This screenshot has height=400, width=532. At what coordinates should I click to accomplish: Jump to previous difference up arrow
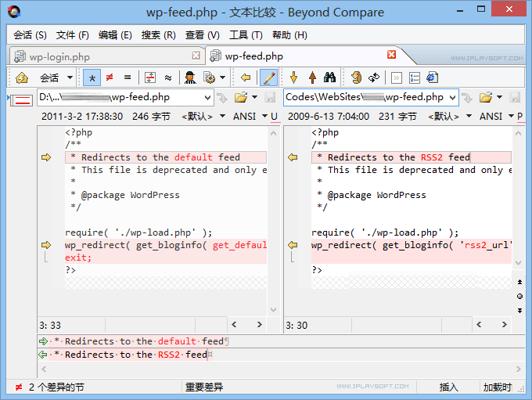pyautogui.click(x=312, y=77)
